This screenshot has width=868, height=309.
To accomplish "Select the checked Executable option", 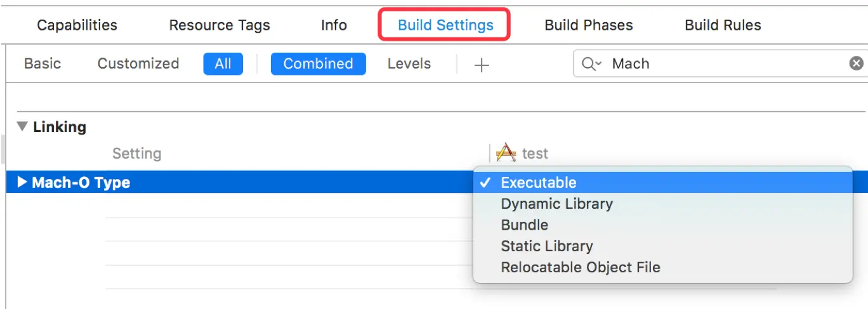I will point(538,183).
